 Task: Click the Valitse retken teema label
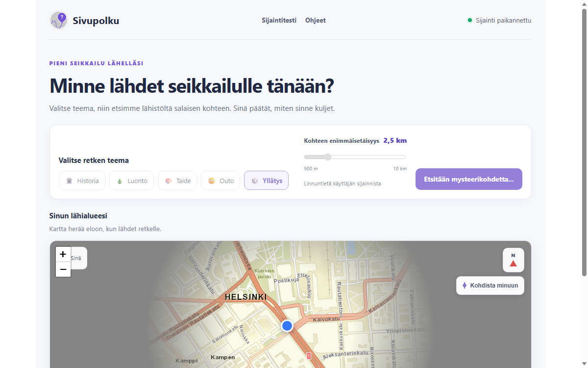[94, 160]
